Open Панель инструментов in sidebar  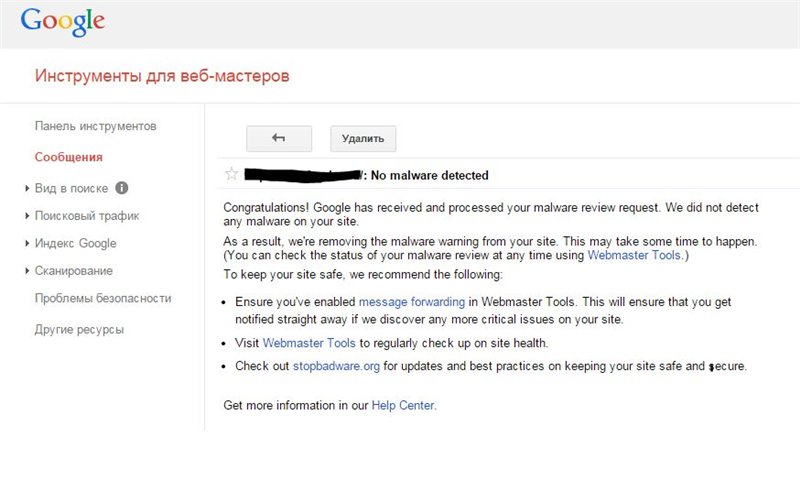click(95, 127)
